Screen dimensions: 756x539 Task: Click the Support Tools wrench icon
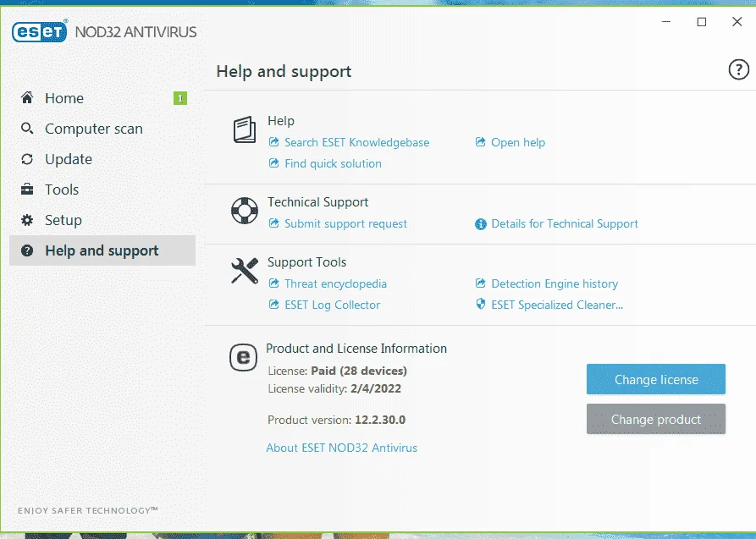pos(245,271)
